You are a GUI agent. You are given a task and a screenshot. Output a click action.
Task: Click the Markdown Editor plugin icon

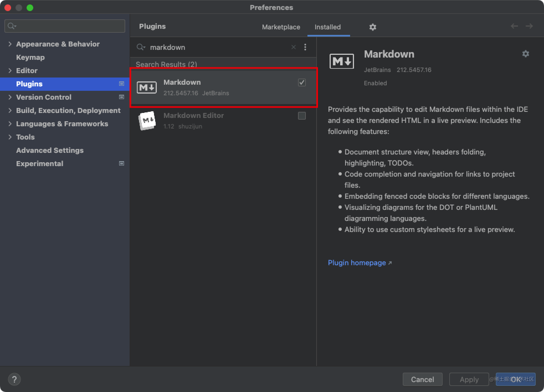pyautogui.click(x=147, y=121)
